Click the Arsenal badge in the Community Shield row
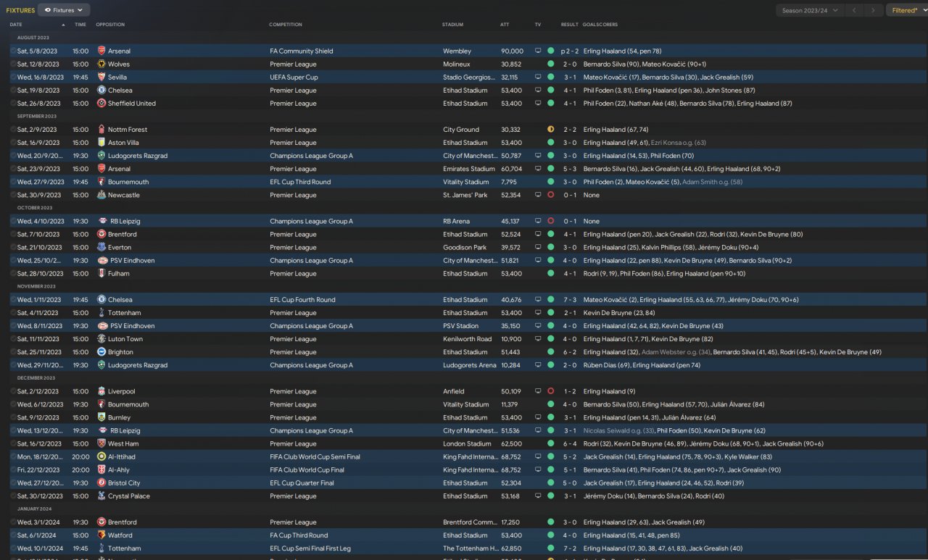The height and width of the screenshot is (560, 928). pos(101,51)
